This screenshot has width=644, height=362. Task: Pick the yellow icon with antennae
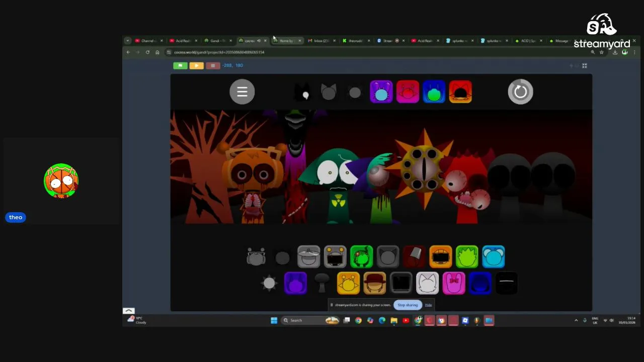point(348,283)
